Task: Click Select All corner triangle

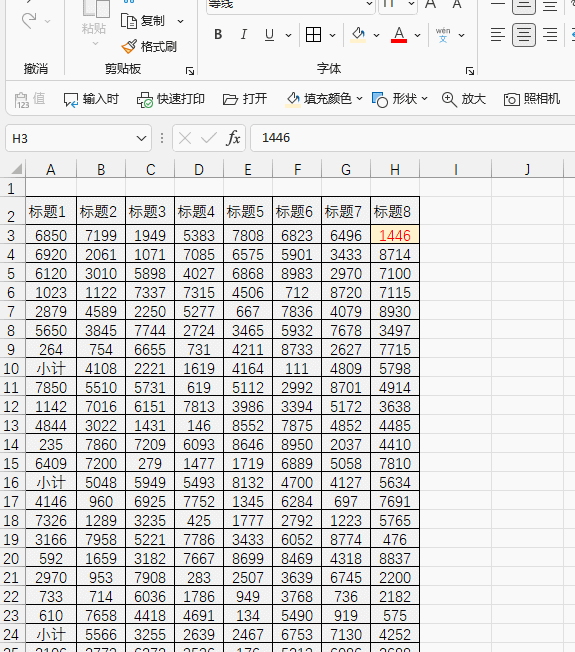Action: 16,169
